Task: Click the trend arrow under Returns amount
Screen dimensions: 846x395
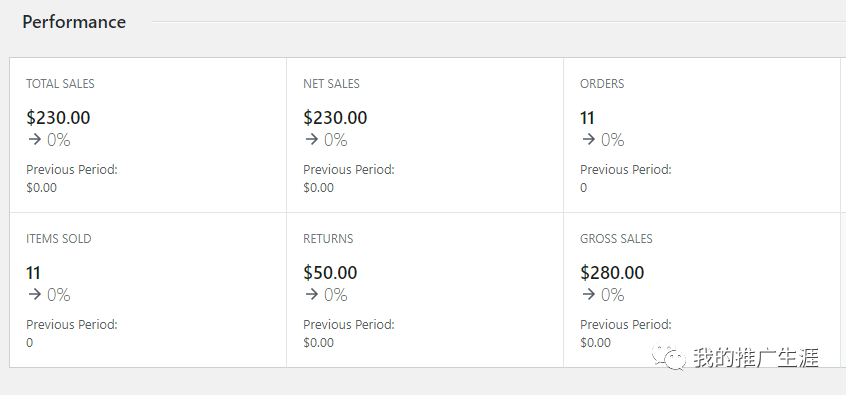Action: click(x=312, y=295)
